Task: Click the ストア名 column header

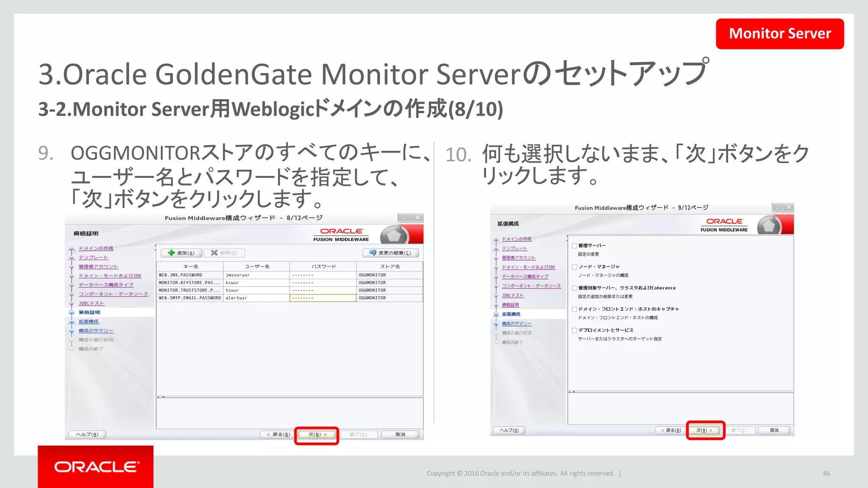Action: click(390, 266)
